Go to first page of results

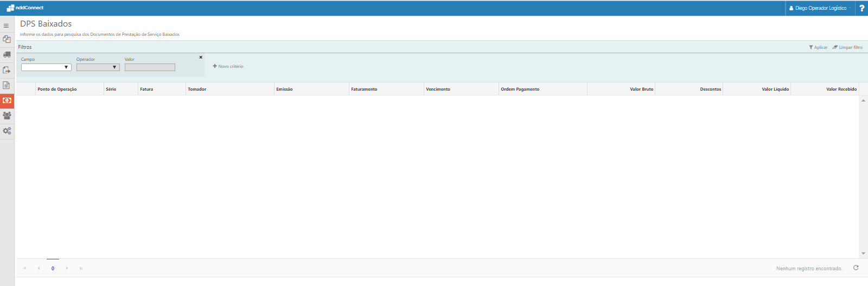(x=24, y=268)
